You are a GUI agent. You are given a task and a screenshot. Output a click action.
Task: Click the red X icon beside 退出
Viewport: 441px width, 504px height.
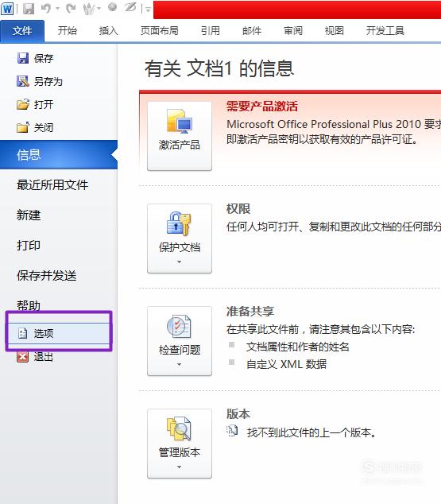pos(22,356)
